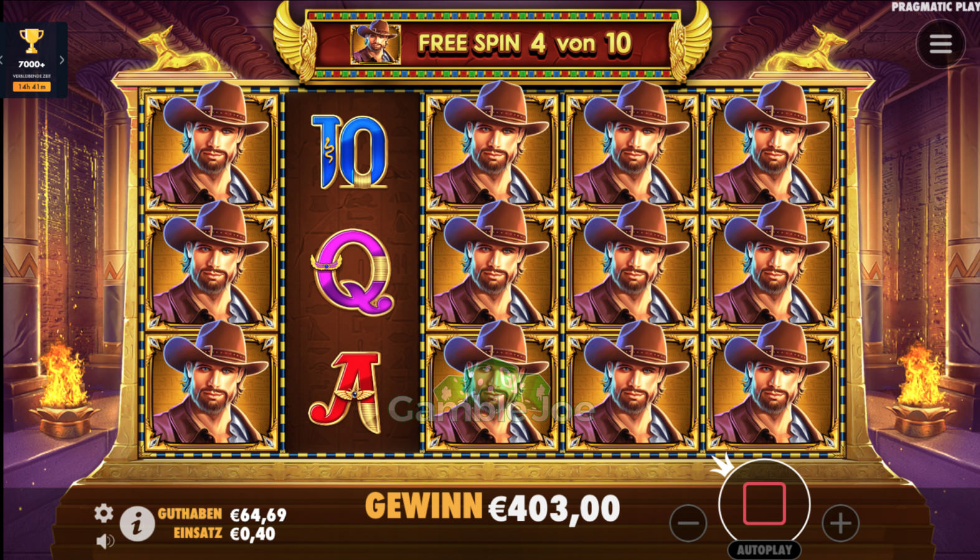
Task: Open the tournament trophy icon
Action: click(x=31, y=41)
